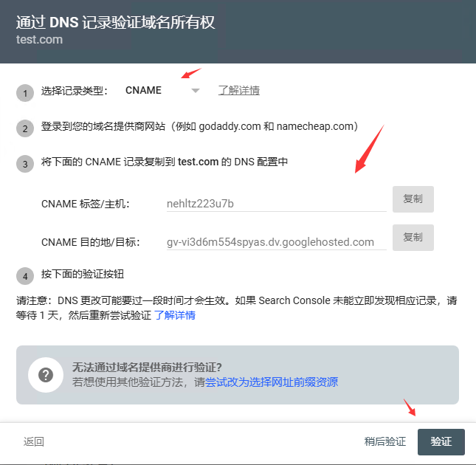Click the 无法通过域名提供商进行验证 heading
Image resolution: width=476 pixels, height=465 pixels.
tap(147, 368)
